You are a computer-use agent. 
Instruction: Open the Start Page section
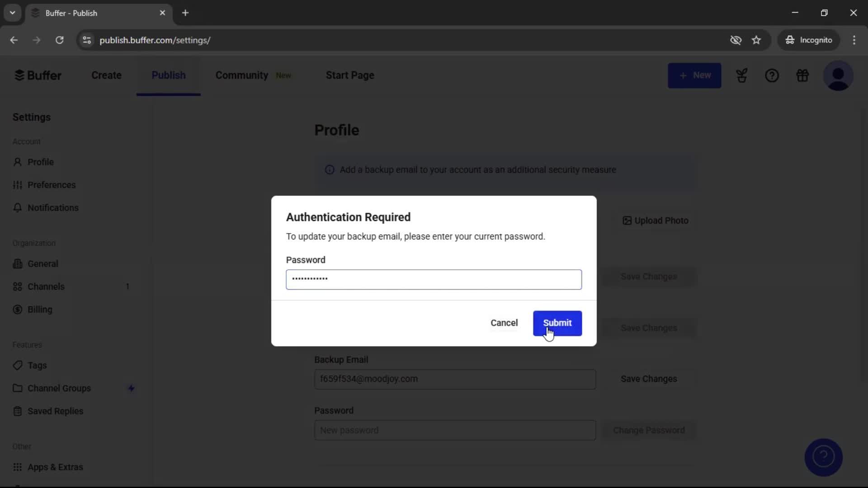(x=350, y=75)
